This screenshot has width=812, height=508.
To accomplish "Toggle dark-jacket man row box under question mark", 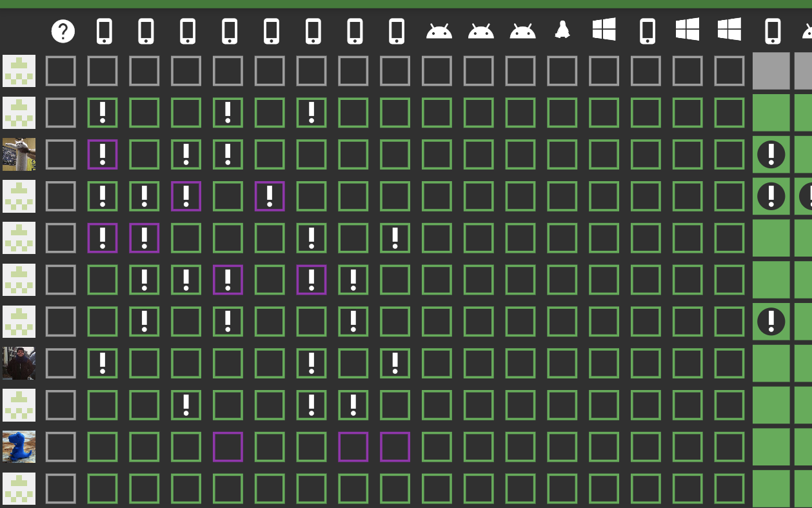I will (61, 363).
